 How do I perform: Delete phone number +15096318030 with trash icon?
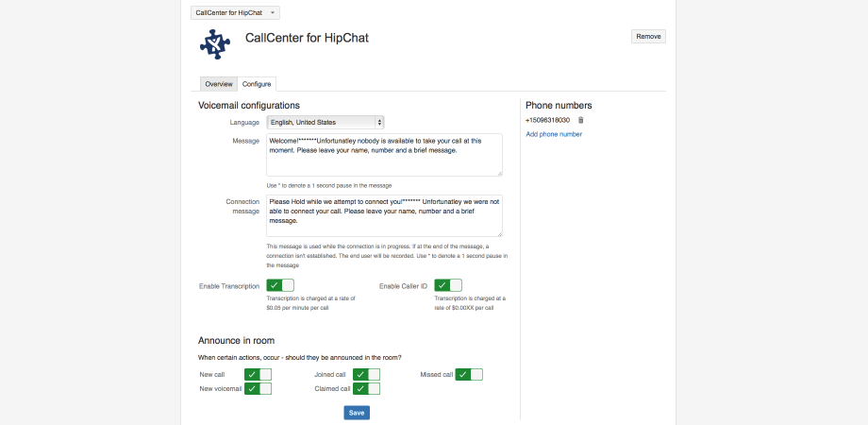(580, 120)
